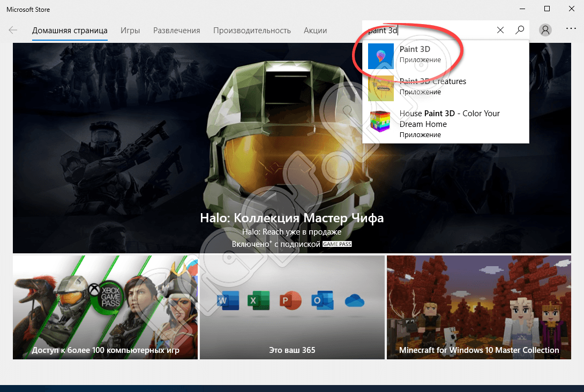Clear the search field with X icon

point(500,30)
